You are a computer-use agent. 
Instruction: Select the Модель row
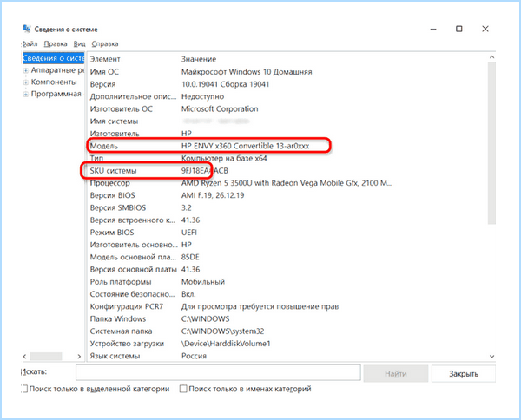(x=287, y=146)
